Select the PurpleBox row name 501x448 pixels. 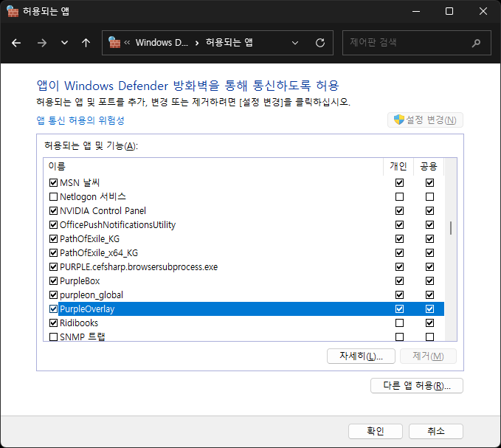pos(80,281)
